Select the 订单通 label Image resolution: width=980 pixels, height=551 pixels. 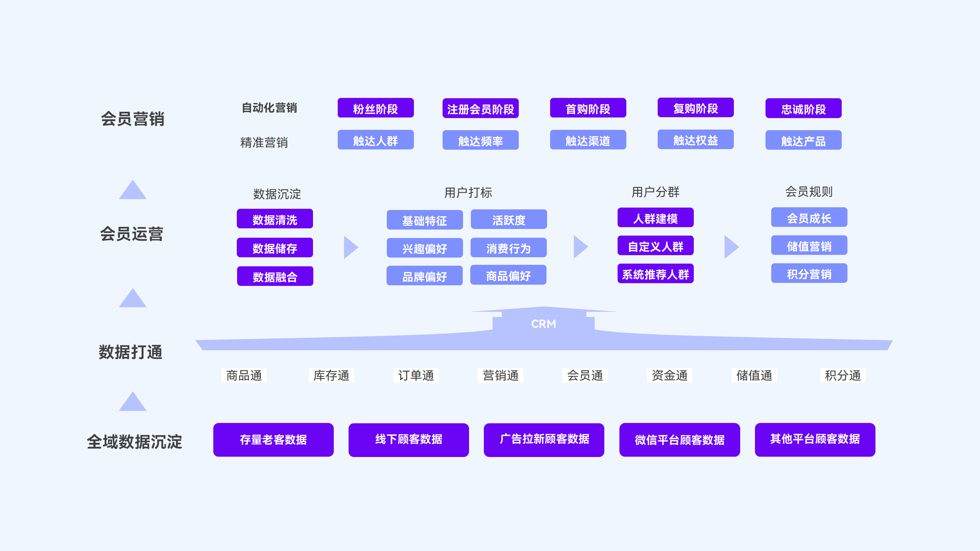point(416,376)
